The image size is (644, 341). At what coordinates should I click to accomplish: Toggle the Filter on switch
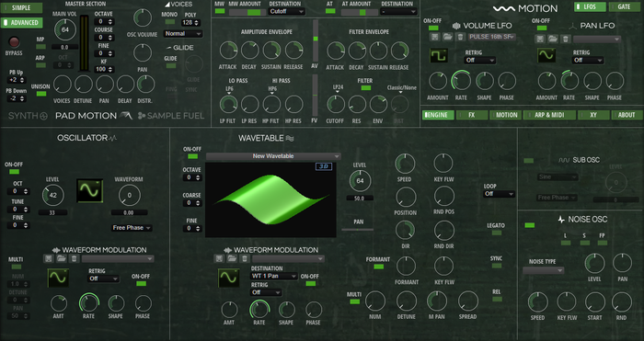point(365,88)
